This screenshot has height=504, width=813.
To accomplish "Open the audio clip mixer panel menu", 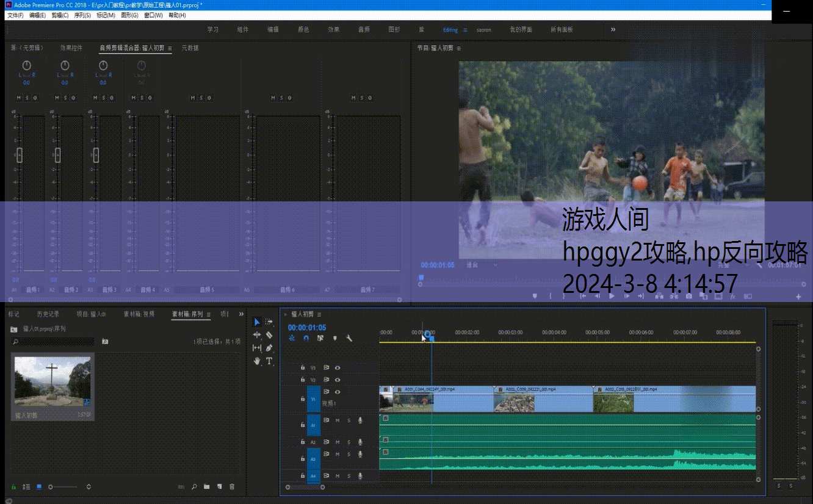I will coord(170,48).
